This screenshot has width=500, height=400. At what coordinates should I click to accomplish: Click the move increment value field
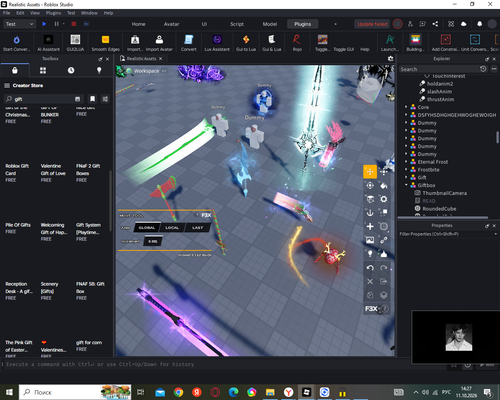pos(153,241)
